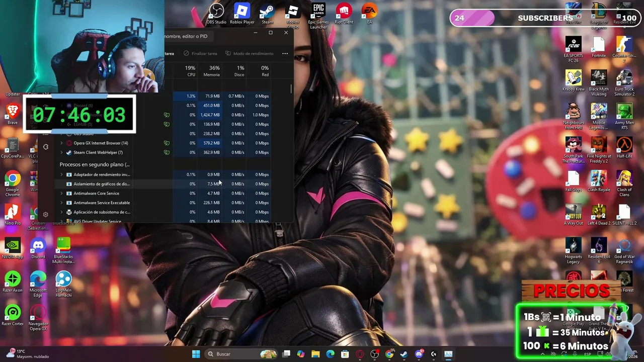
Task: Click Finalizar tarea button
Action: point(200,53)
